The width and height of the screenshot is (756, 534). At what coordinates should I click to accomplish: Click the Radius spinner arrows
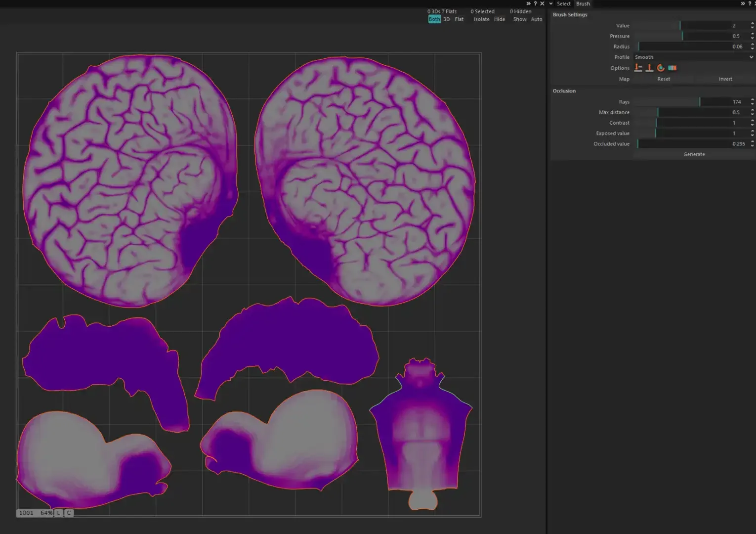coord(752,46)
